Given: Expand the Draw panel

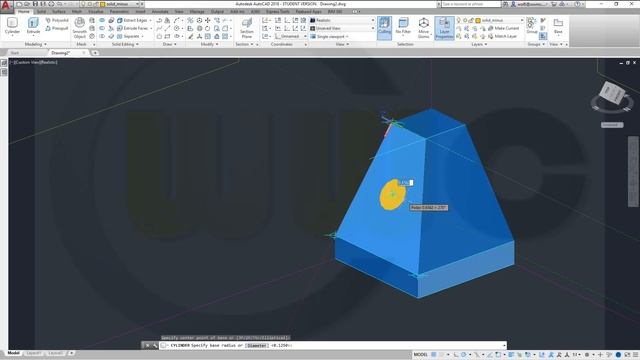Looking at the screenshot, I should click(x=169, y=44).
